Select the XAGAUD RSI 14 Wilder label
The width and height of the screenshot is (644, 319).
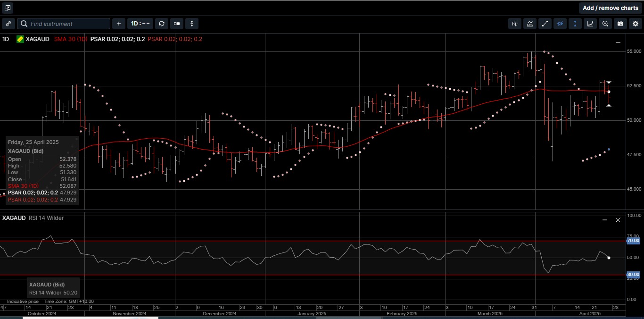pyautogui.click(x=33, y=218)
